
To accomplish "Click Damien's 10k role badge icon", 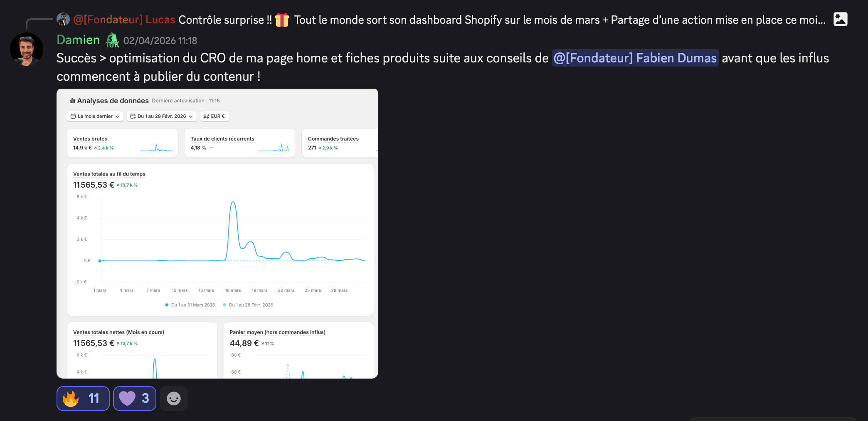I will [112, 40].
